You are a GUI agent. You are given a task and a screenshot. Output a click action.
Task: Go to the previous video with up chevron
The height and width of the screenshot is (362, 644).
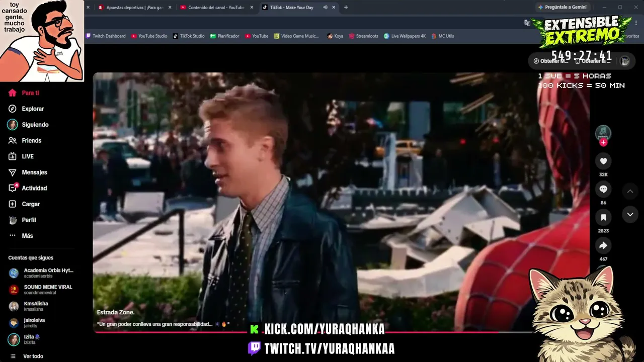[630, 191]
